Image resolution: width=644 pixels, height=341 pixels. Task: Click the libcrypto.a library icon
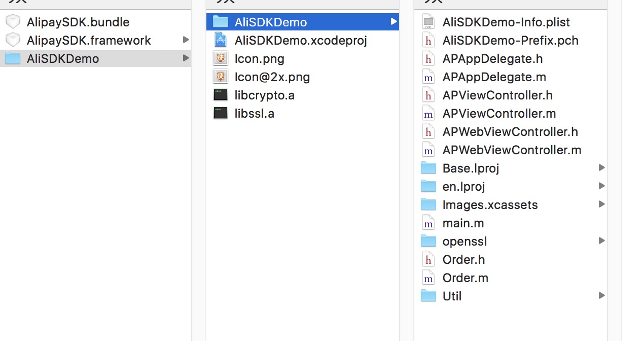pos(221,95)
